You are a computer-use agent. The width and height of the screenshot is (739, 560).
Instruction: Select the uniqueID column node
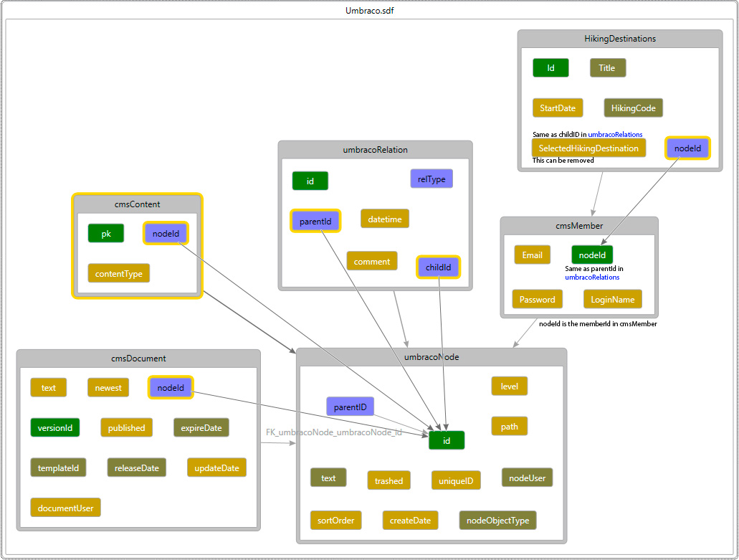click(456, 481)
